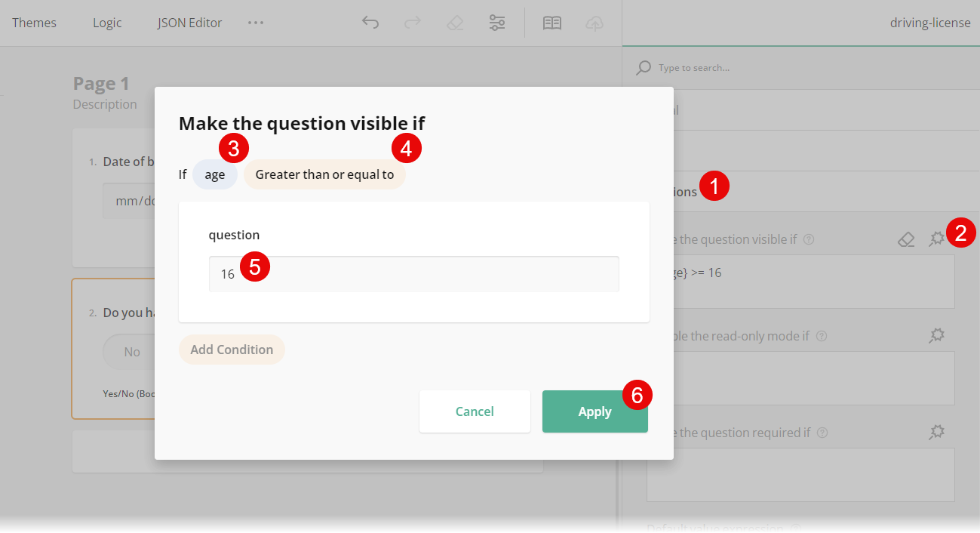Switch to the Logic tab

coord(106,23)
